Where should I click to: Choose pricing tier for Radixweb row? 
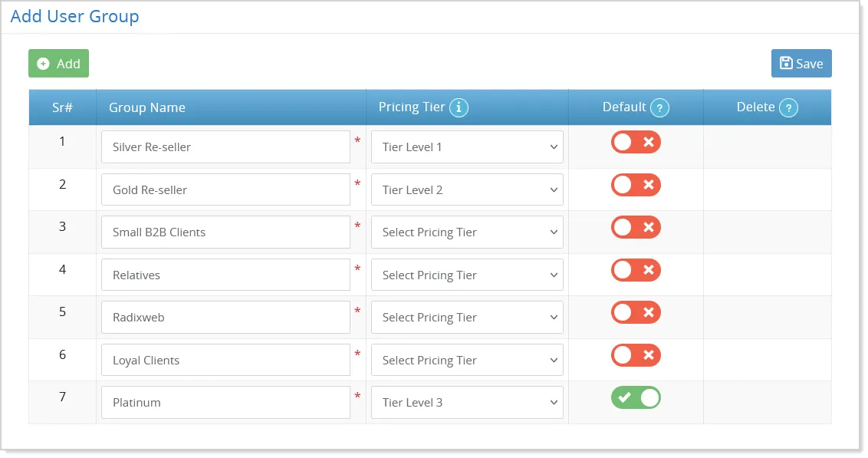[467, 318]
